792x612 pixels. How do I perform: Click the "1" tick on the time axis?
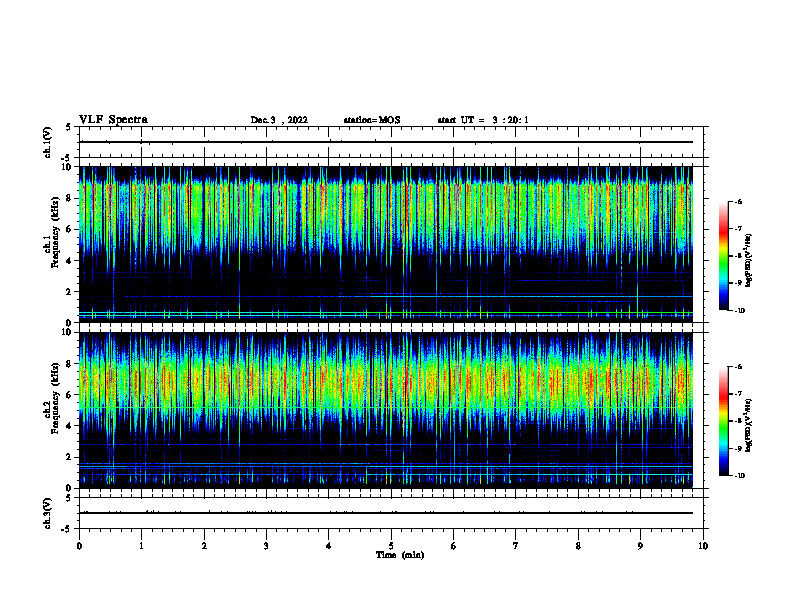(141, 546)
